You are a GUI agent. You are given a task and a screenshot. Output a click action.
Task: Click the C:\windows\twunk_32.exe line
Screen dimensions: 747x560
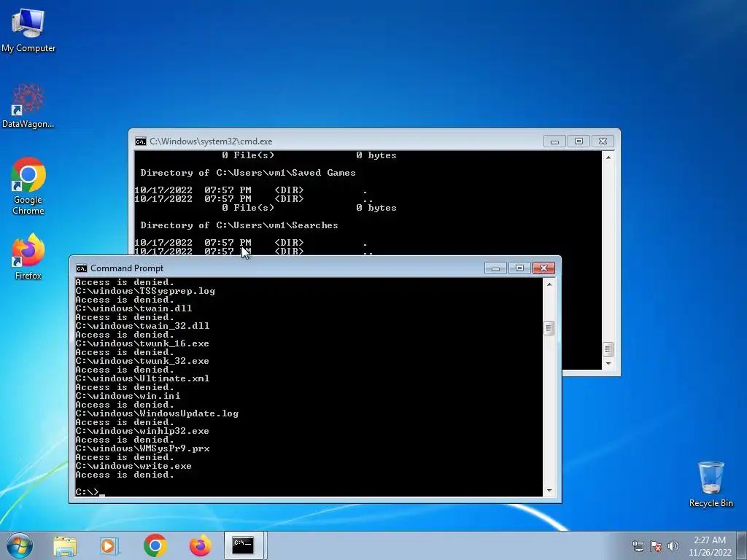coord(142,361)
